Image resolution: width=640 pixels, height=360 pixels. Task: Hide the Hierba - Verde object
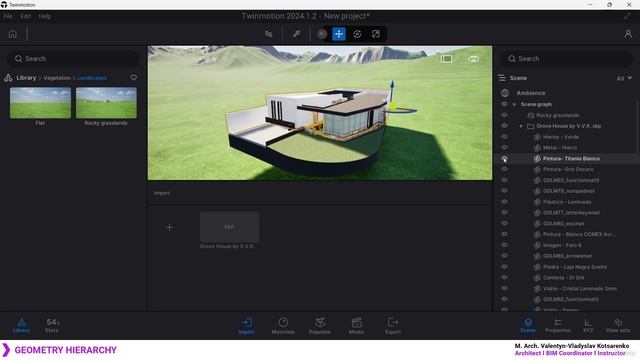pos(504,137)
